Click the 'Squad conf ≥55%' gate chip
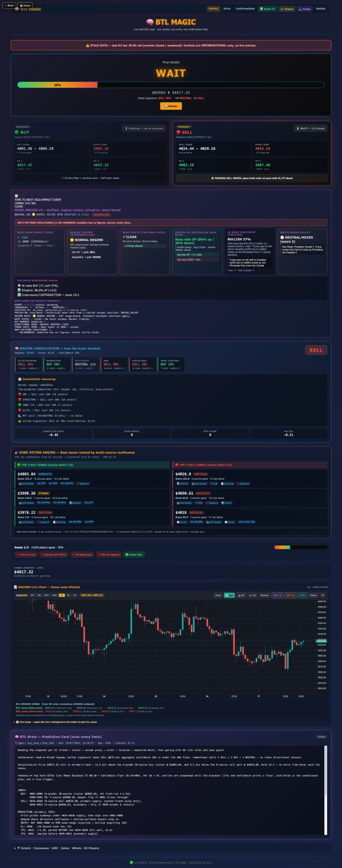The width and height of the screenshot is (342, 868). click(54, 554)
